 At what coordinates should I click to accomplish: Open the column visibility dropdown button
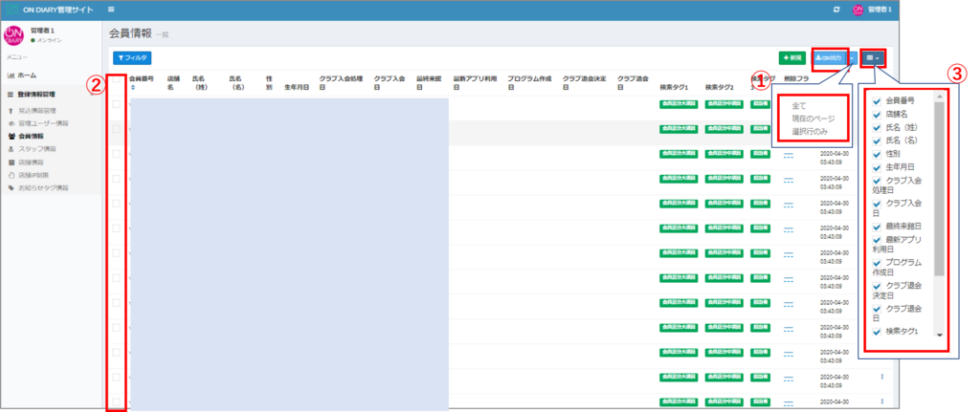[872, 58]
